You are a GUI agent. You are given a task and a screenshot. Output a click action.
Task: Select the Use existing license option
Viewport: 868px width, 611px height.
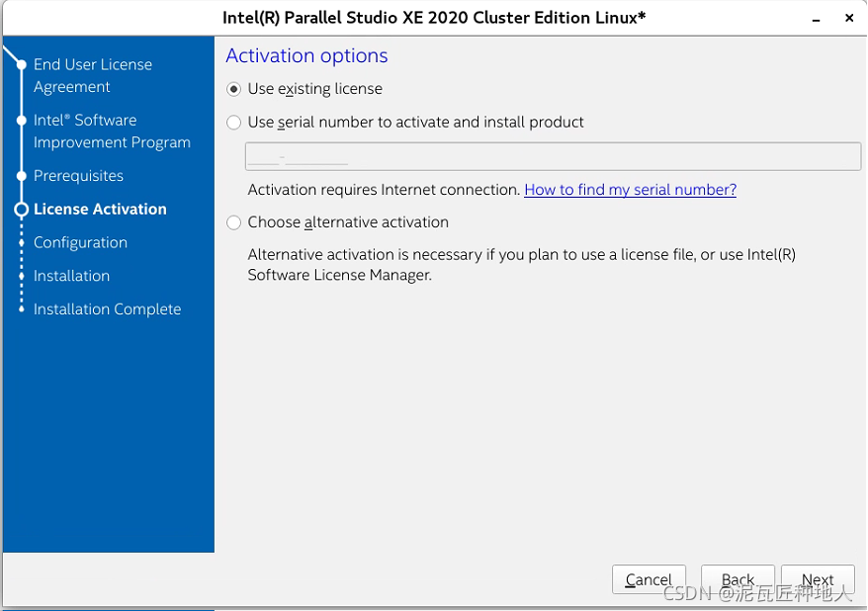(x=233, y=89)
